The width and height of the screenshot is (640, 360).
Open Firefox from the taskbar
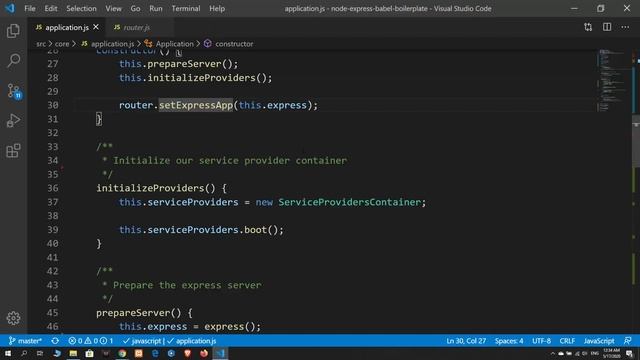pos(204,353)
